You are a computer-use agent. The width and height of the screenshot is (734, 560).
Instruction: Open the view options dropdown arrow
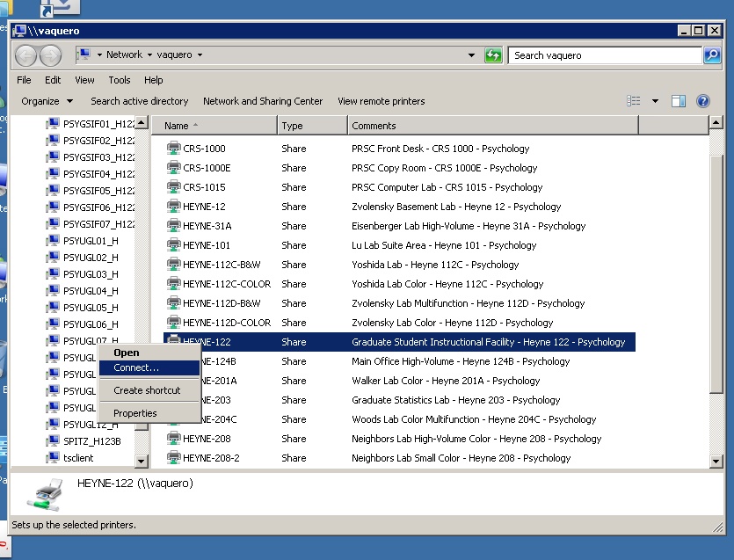(x=655, y=101)
